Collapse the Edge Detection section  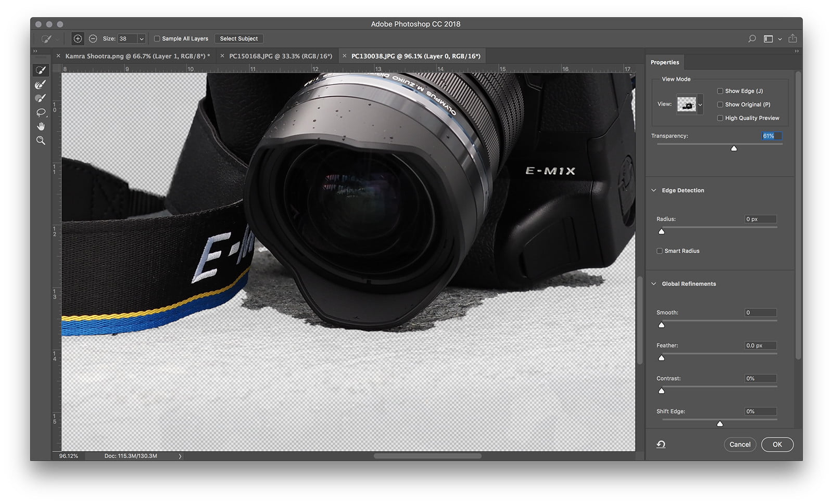coord(654,190)
